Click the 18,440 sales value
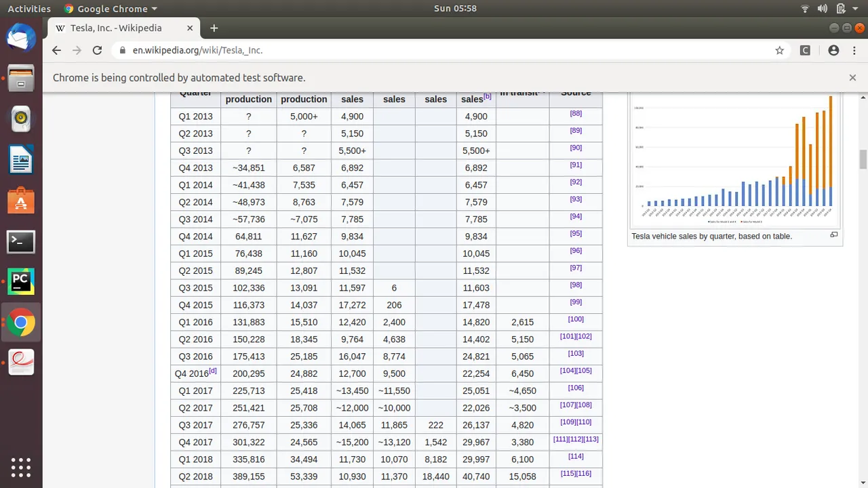 436,476
